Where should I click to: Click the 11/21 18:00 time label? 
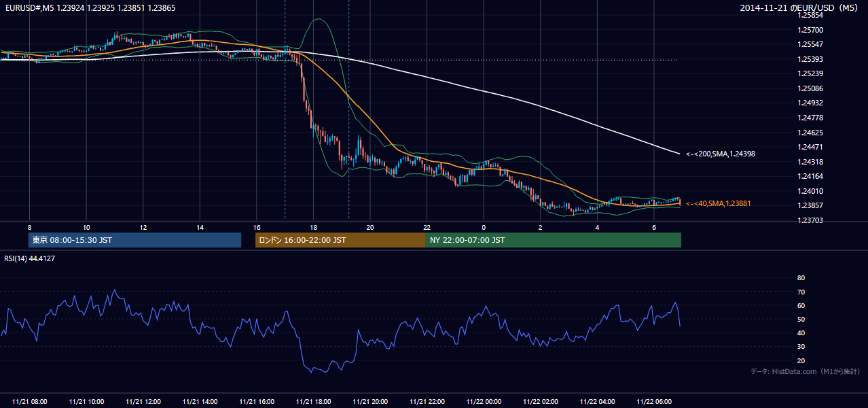(313, 402)
